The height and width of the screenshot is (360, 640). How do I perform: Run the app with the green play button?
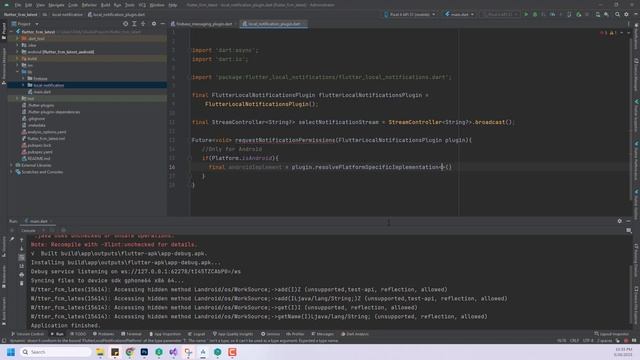[526, 14]
